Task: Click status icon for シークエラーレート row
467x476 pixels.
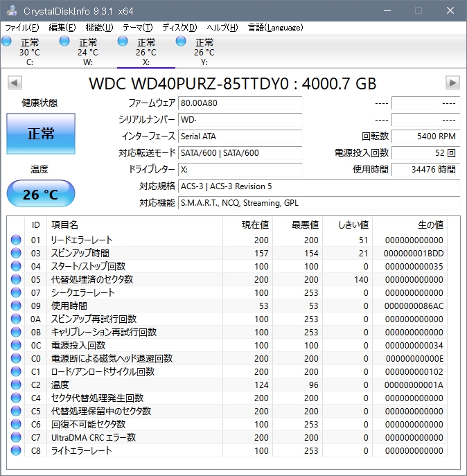Action: coord(16,292)
